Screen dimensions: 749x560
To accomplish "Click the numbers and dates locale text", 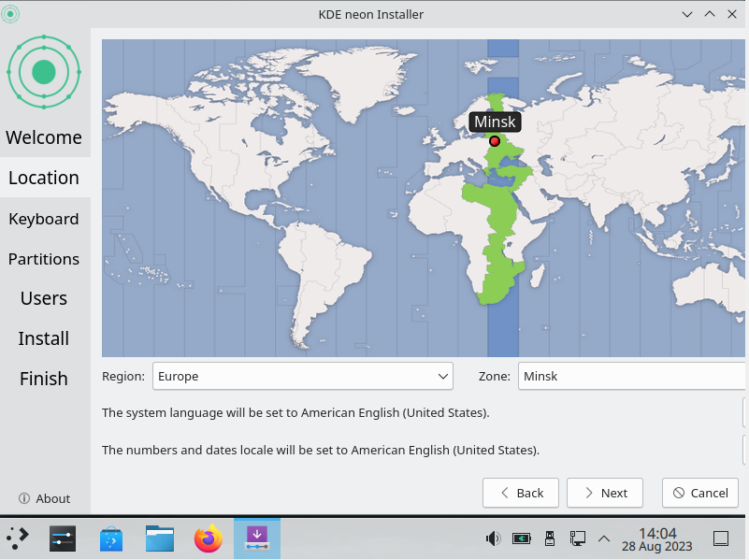I will (321, 450).
